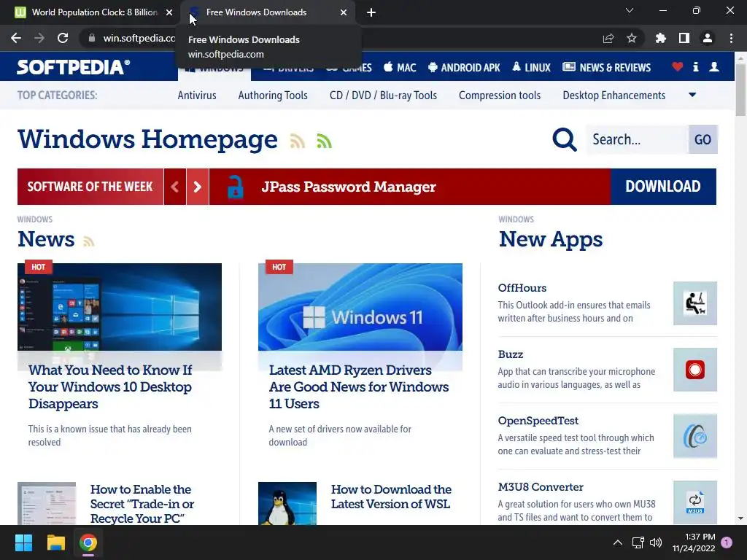The width and height of the screenshot is (747, 560).
Task: Open the tab search chevron
Action: point(630,10)
